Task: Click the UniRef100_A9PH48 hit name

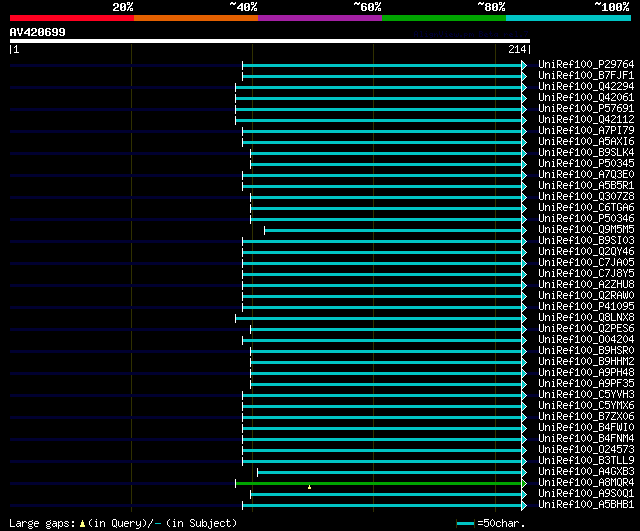Action: coord(586,373)
